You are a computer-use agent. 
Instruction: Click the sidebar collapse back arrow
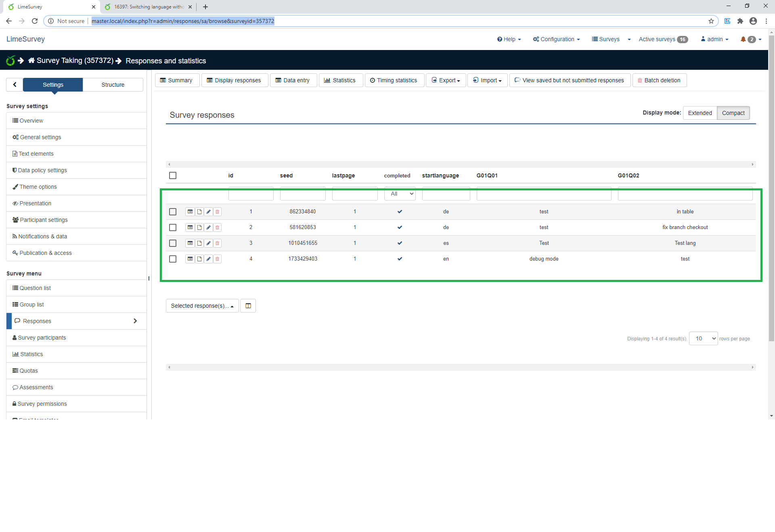click(15, 85)
